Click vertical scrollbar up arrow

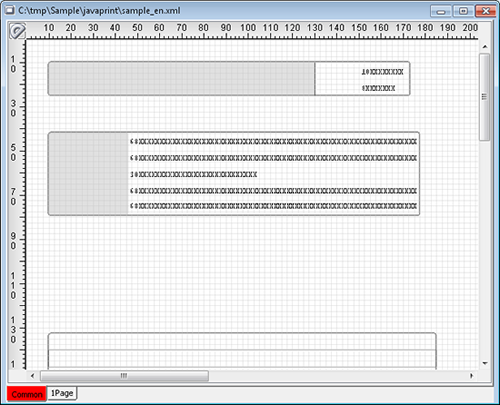pos(485,47)
